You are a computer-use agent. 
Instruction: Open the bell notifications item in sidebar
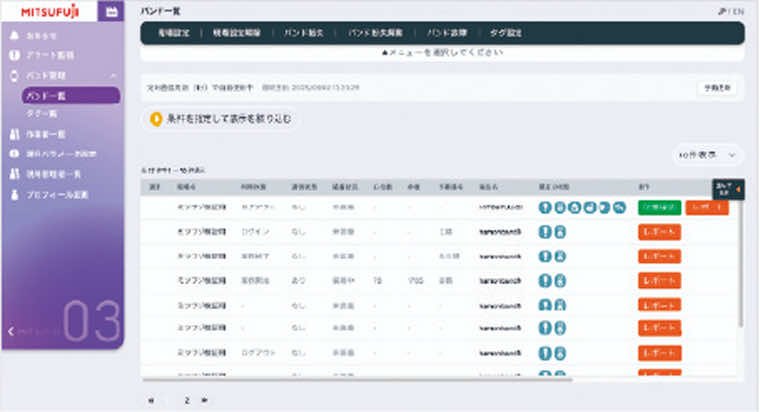point(34,35)
